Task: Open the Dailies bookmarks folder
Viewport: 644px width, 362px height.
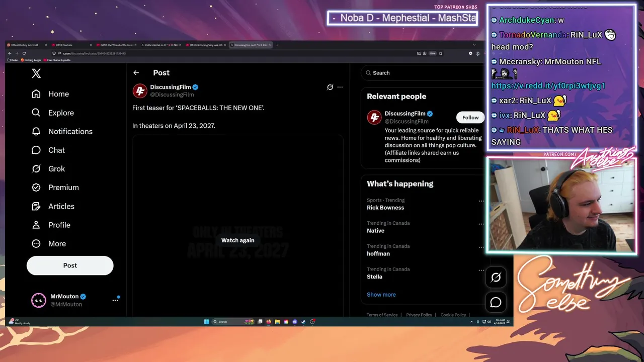Action: pyautogui.click(x=13, y=60)
